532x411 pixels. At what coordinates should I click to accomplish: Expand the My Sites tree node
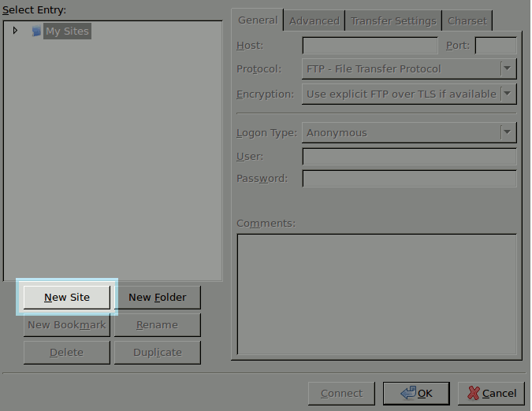pyautogui.click(x=15, y=31)
